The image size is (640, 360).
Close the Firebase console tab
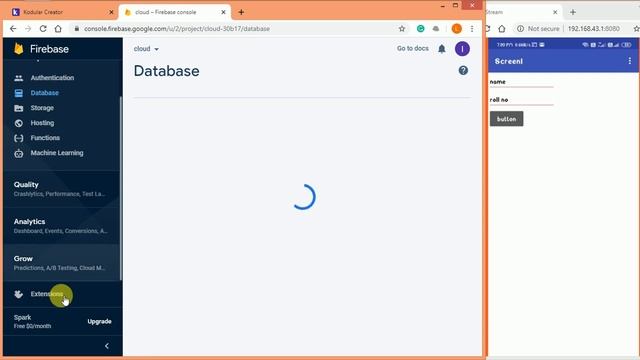223,12
